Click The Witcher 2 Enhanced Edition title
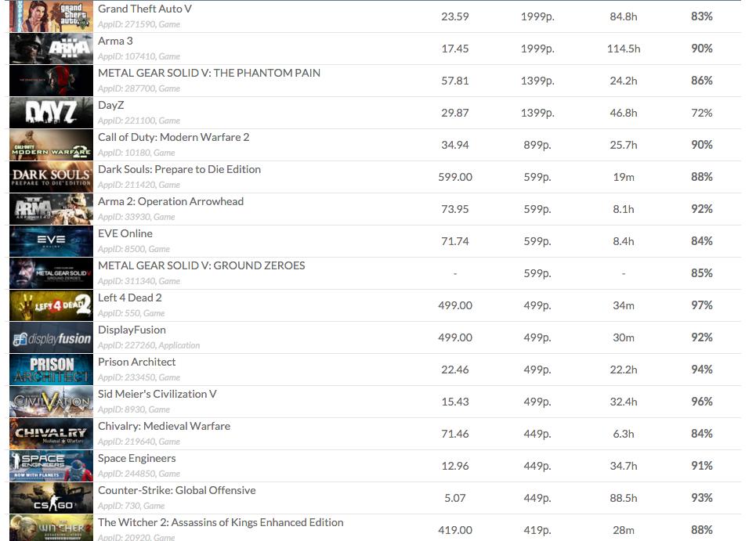This screenshot has width=756, height=541. pyautogui.click(x=220, y=522)
